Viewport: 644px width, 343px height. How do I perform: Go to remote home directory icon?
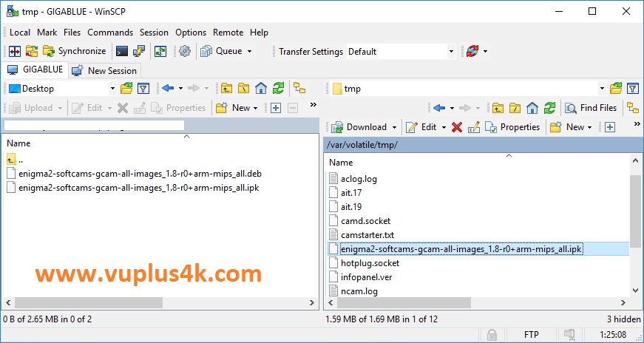pyautogui.click(x=532, y=108)
